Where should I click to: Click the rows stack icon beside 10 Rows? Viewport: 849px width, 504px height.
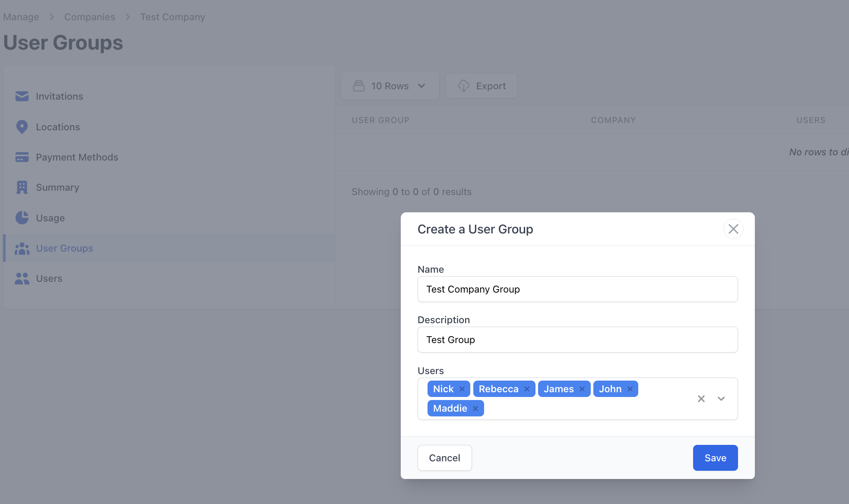point(359,86)
